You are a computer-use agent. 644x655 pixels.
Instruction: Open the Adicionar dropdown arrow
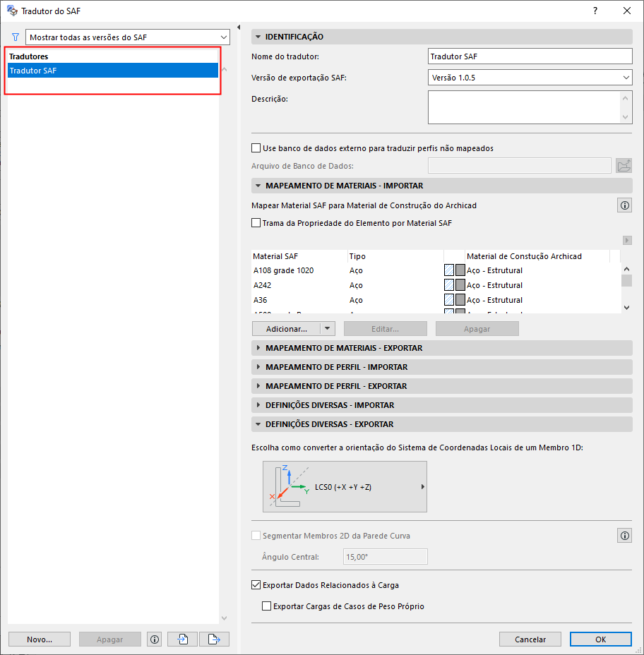click(x=328, y=329)
